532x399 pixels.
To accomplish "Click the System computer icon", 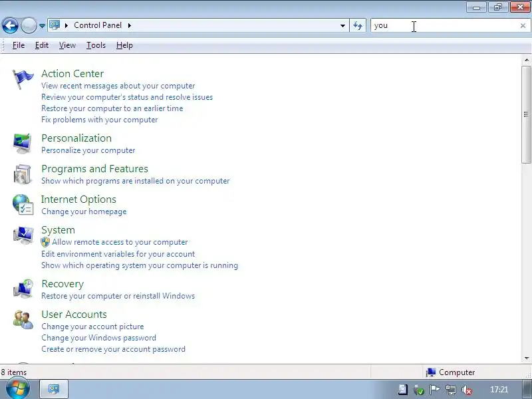I will [23, 235].
